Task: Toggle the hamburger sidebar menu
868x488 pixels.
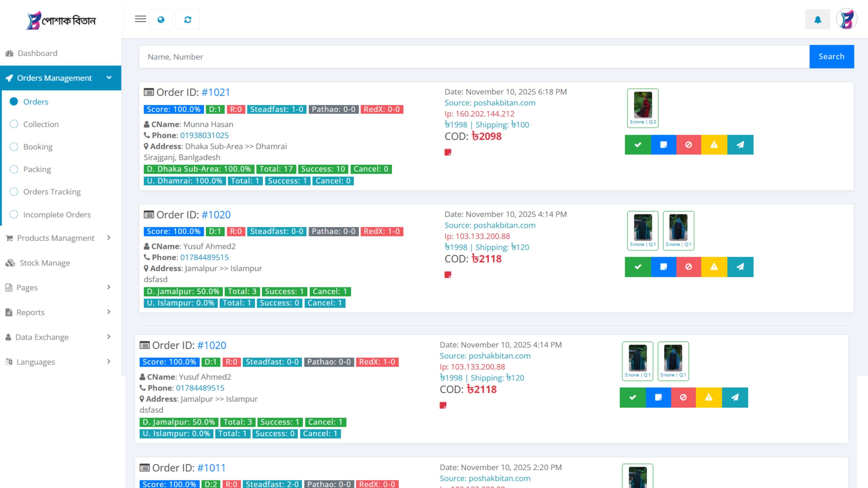Action: click(x=141, y=19)
